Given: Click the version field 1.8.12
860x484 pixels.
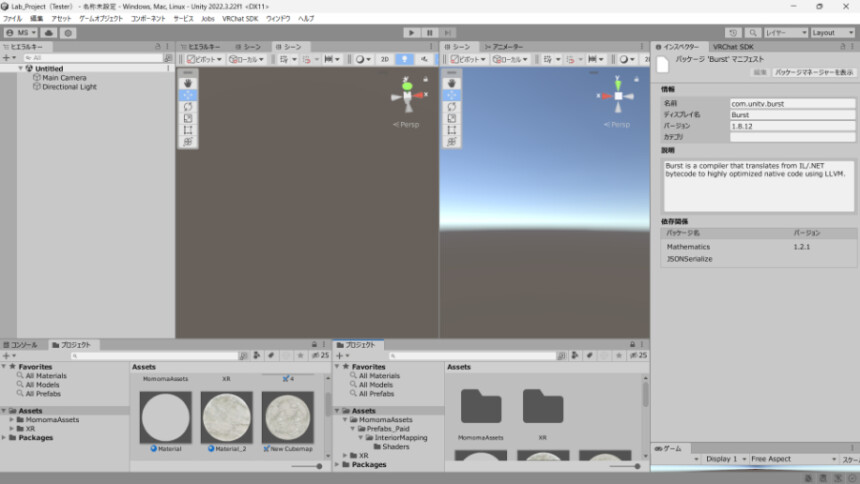Looking at the screenshot, I should coord(792,126).
